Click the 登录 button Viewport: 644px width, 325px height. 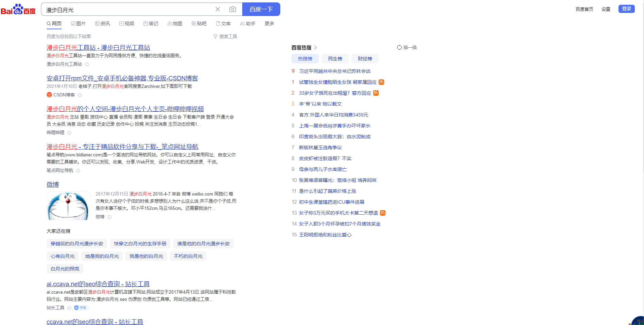[x=627, y=9]
